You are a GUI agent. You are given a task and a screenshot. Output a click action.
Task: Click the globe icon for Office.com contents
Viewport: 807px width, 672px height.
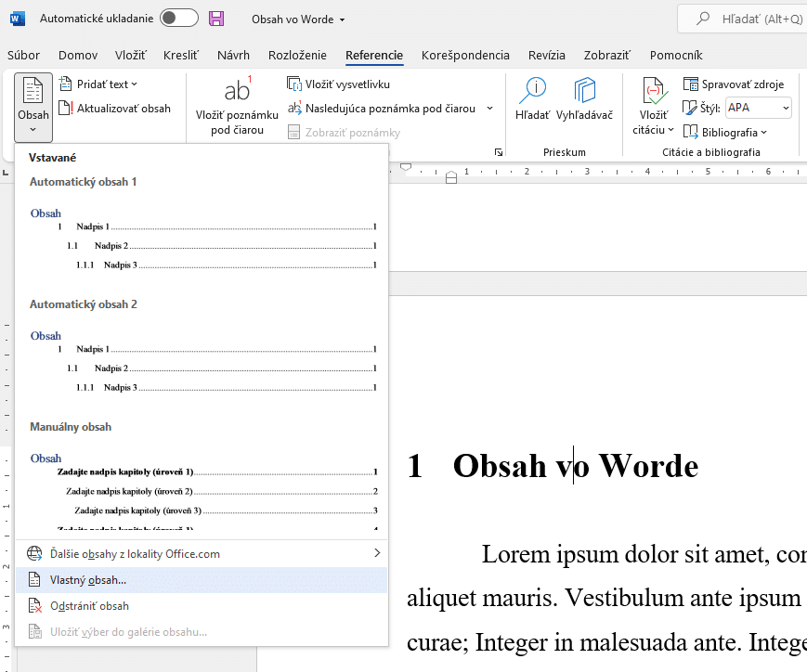[x=34, y=553]
